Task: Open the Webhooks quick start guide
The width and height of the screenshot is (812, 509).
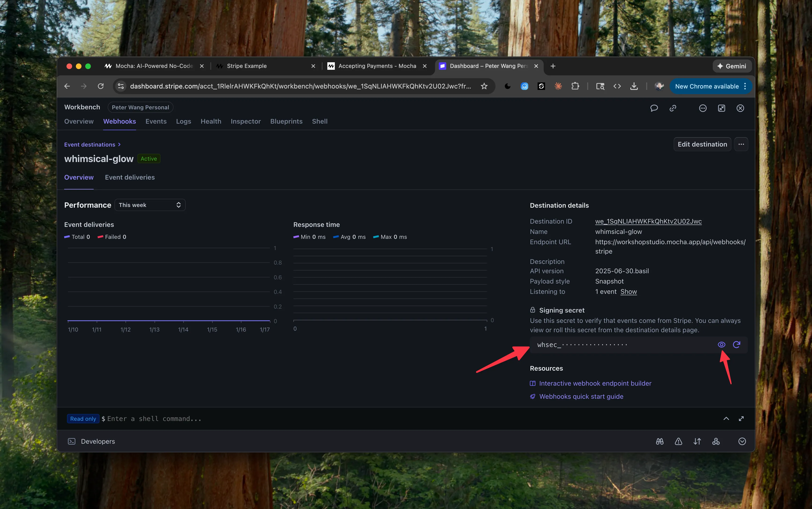Action: point(581,396)
